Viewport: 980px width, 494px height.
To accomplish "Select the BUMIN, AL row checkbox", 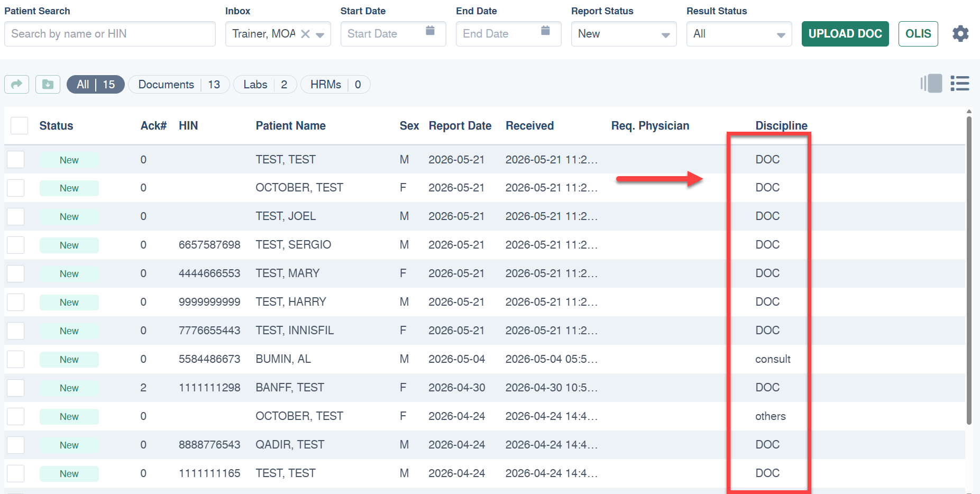I will point(16,359).
